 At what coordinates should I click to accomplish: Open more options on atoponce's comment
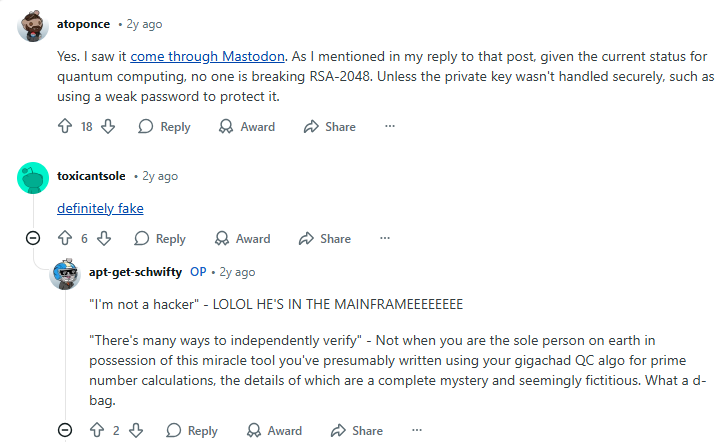(390, 127)
